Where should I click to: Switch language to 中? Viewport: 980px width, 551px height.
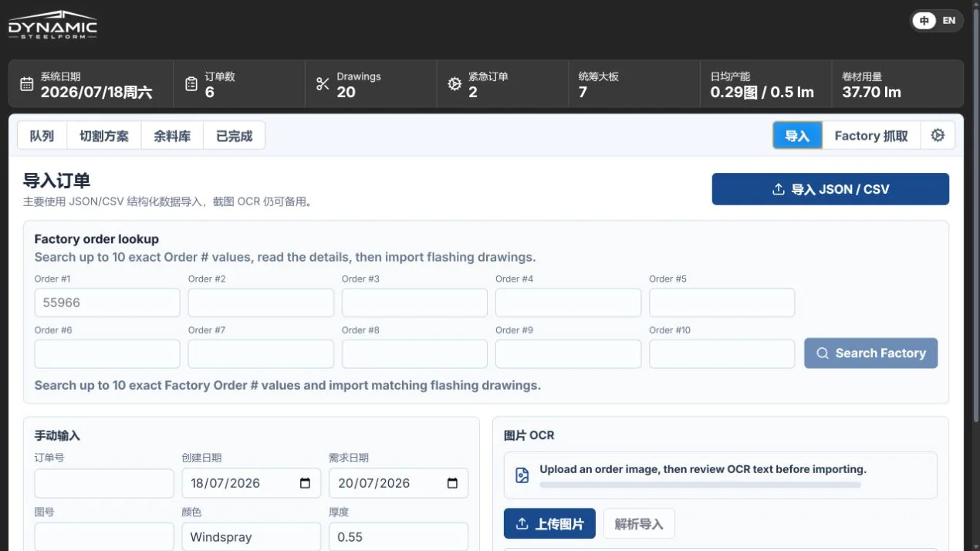click(924, 21)
